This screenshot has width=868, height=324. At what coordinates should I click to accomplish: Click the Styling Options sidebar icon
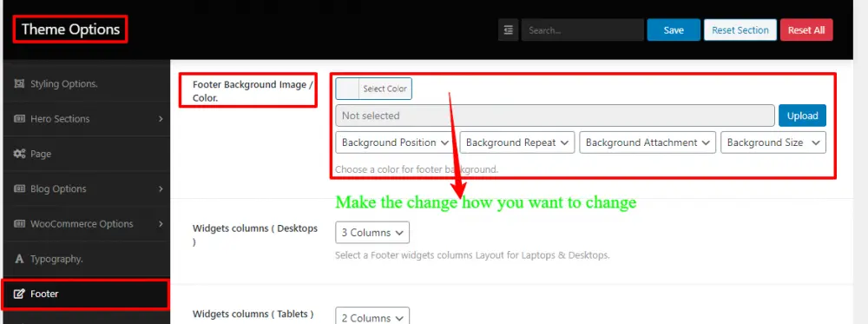pos(19,83)
